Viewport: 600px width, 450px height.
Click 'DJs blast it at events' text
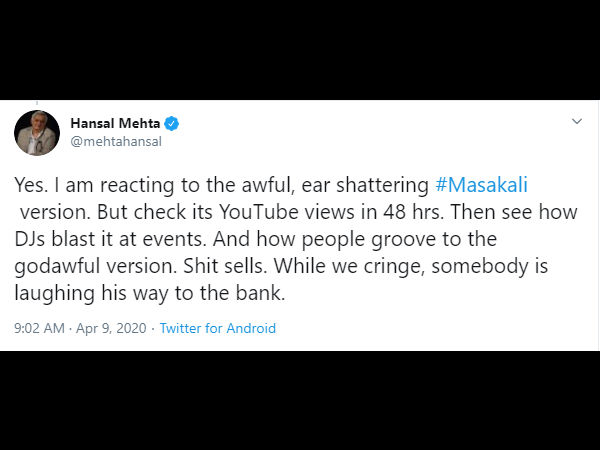tap(111, 239)
